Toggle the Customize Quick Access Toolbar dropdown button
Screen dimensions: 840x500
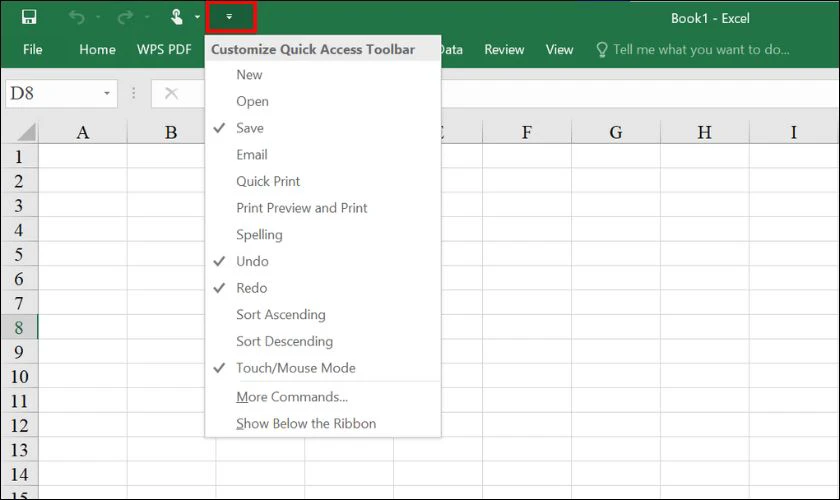(x=231, y=17)
